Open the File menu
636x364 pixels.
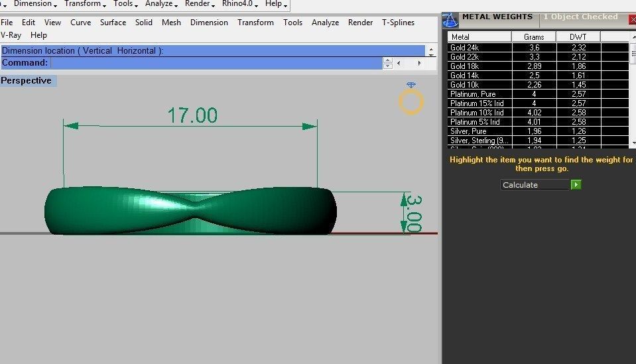coord(7,23)
